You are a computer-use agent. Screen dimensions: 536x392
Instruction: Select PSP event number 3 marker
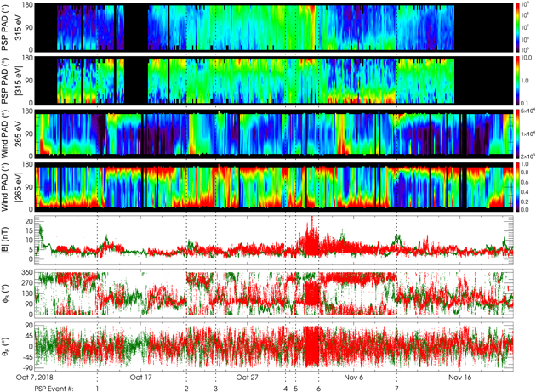[x=215, y=389]
